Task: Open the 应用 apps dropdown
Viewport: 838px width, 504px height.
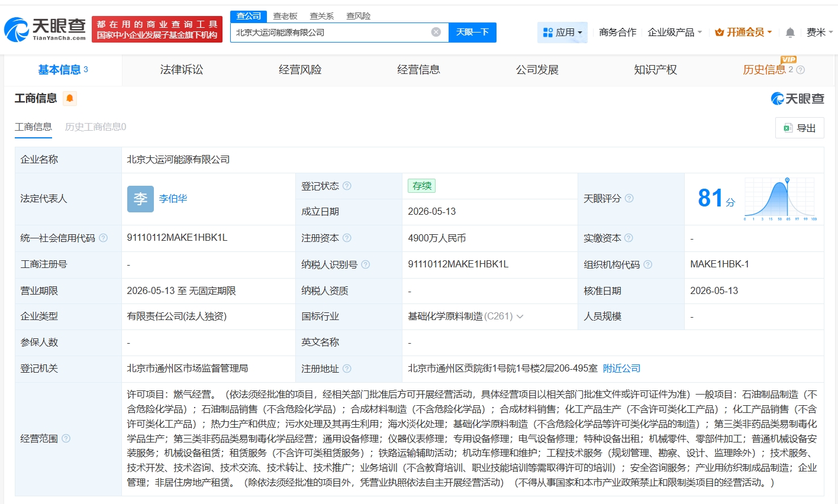Action: coord(562,33)
